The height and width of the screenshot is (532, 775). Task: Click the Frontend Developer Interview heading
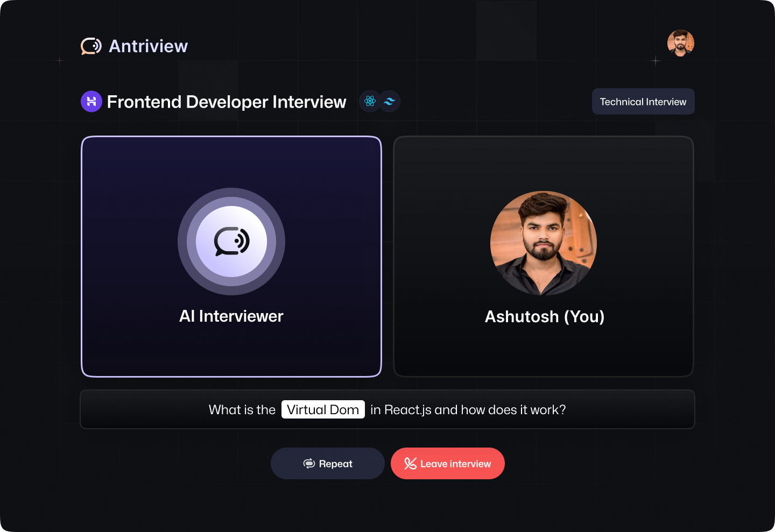(227, 102)
